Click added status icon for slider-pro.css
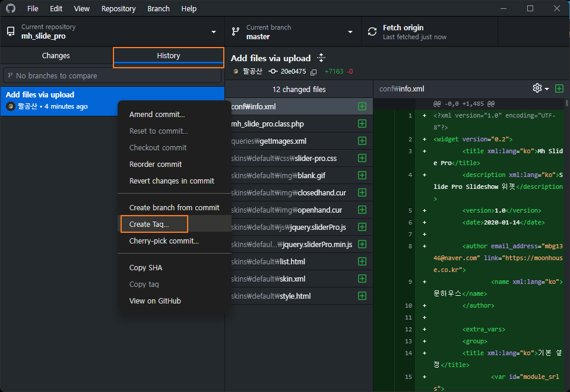Viewport: 570px width, 392px height. tap(362, 158)
